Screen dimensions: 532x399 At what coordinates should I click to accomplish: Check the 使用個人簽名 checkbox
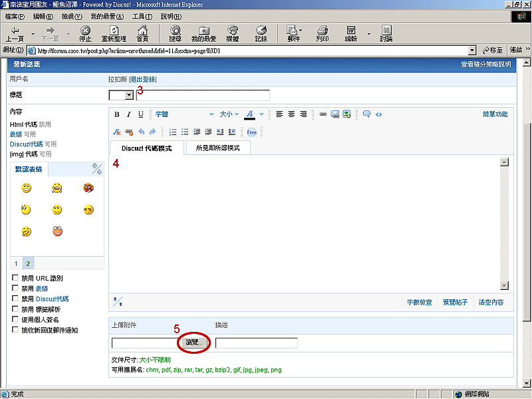(15, 319)
